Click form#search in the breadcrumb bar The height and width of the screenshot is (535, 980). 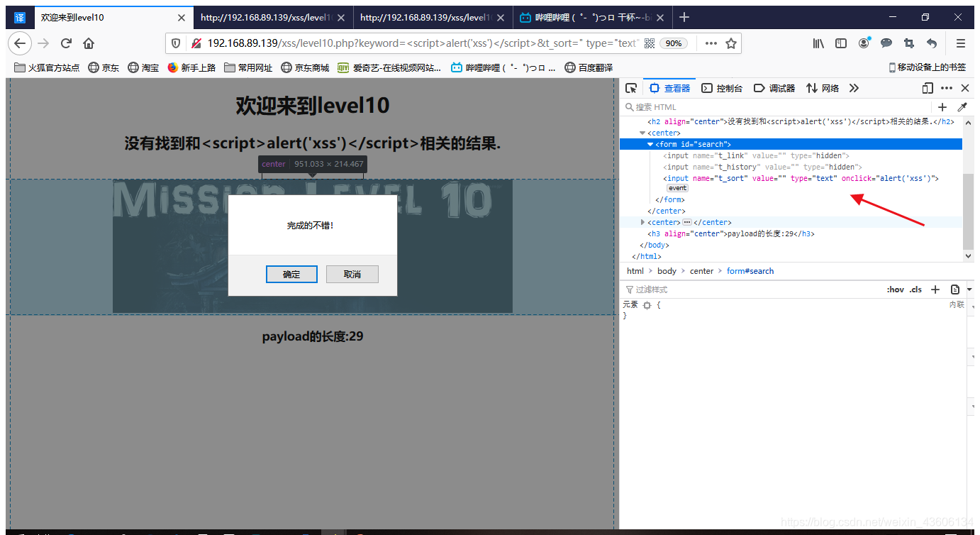click(750, 270)
